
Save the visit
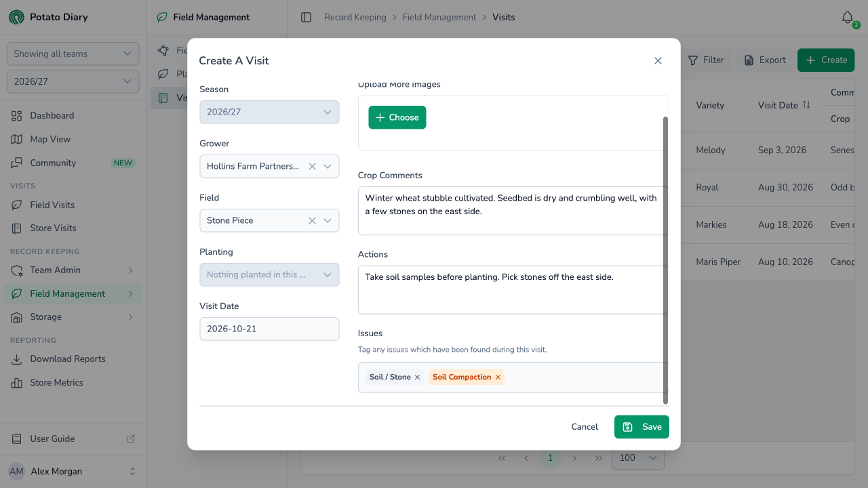[642, 427]
